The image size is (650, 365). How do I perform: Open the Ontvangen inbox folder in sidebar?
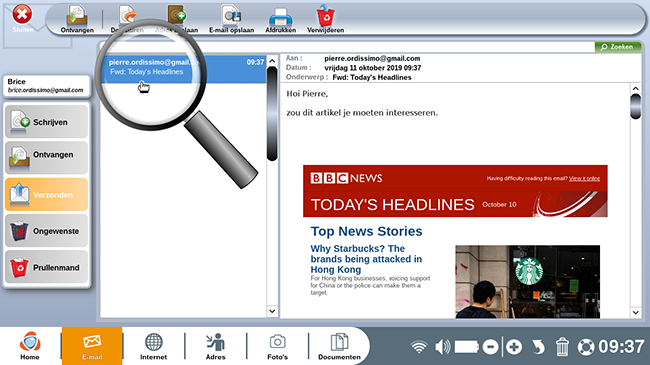click(46, 158)
